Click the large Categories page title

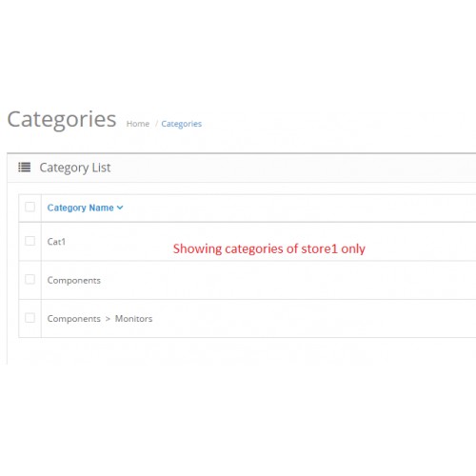tap(62, 120)
